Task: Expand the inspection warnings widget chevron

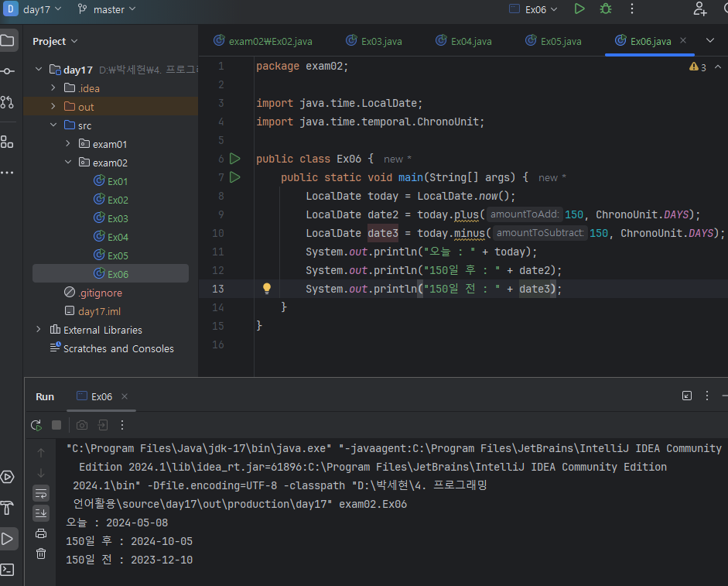Action: (x=718, y=67)
